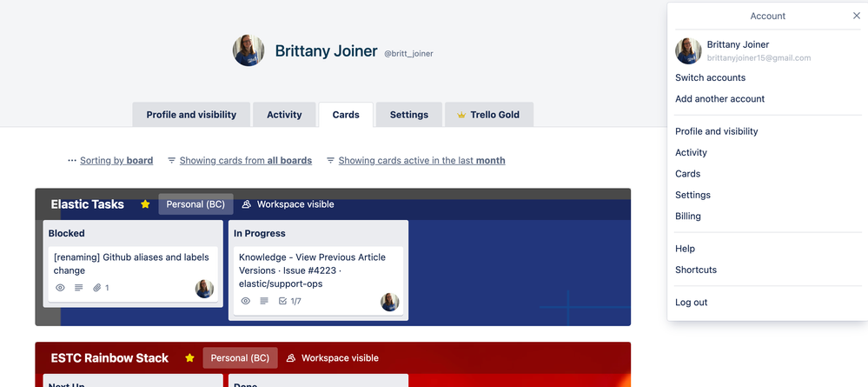Click the Personal (BC) badge on Elastic Tasks

[196, 204]
